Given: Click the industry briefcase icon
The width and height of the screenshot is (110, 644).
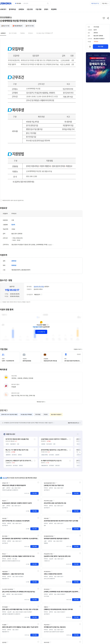Looking at the screenshot, I should click(45, 355).
